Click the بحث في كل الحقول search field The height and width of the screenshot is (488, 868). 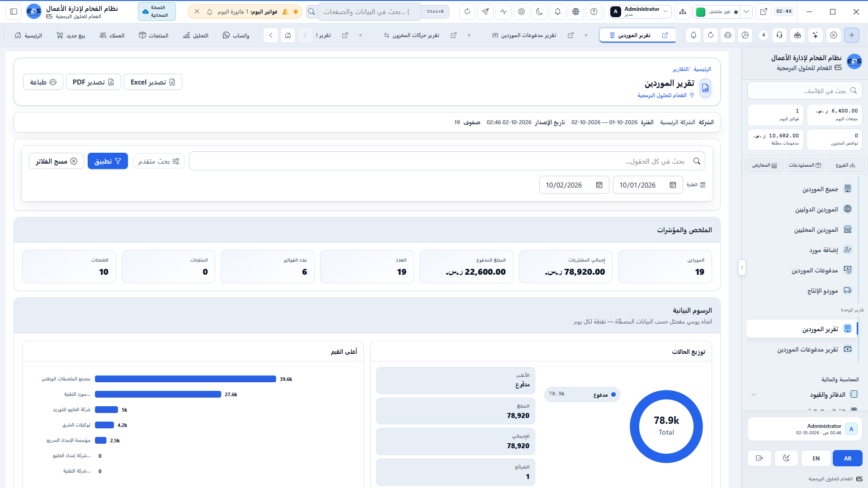[x=447, y=161]
